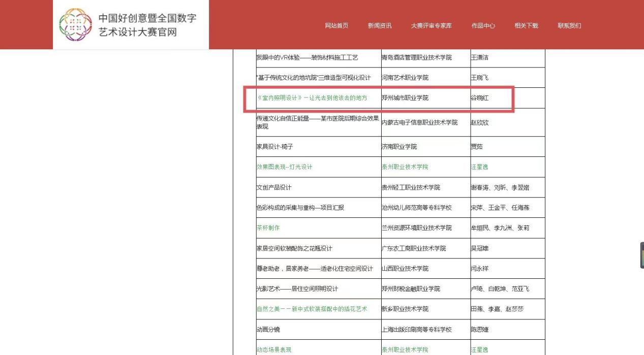The image size is (644, 355).
Task: Select the 郑州城市职业学院 table cell
Action: (x=405, y=98)
